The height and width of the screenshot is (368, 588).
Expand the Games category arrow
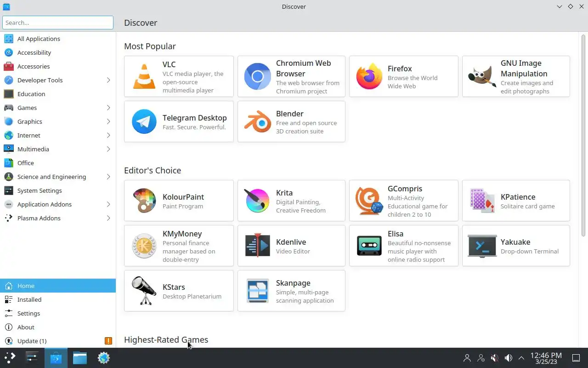point(108,108)
